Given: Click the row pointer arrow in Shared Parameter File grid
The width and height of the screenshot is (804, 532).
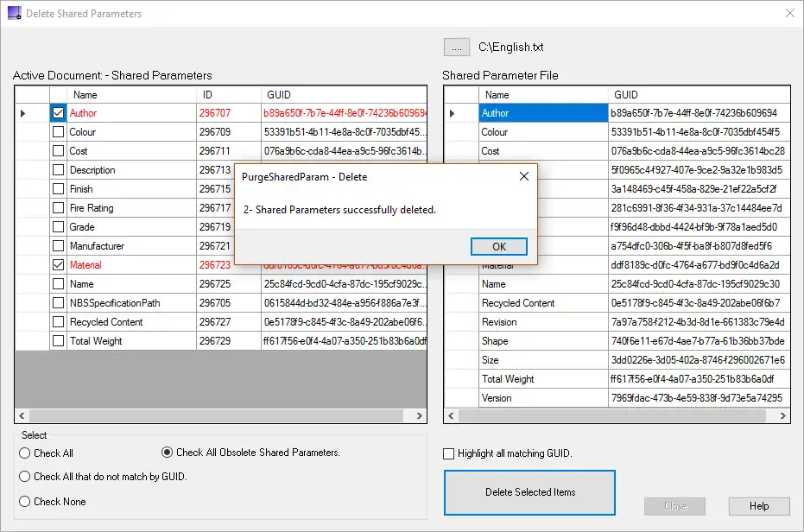Looking at the screenshot, I should [x=452, y=113].
